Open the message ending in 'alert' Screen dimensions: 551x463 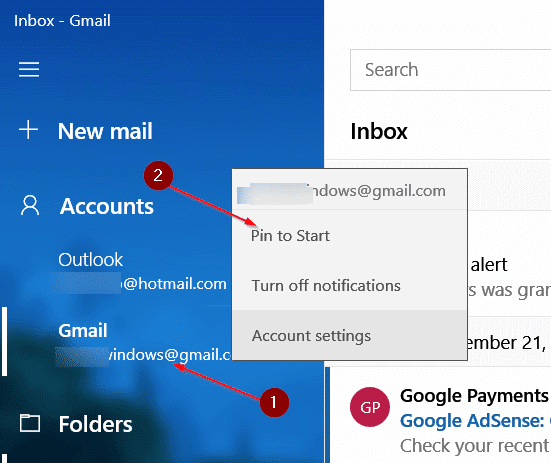pos(488,265)
